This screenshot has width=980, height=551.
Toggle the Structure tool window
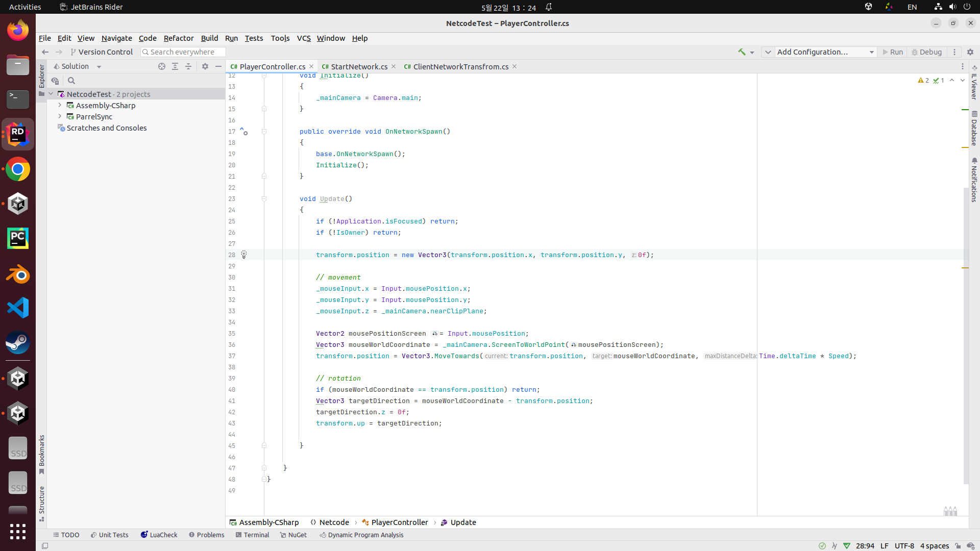[42, 504]
